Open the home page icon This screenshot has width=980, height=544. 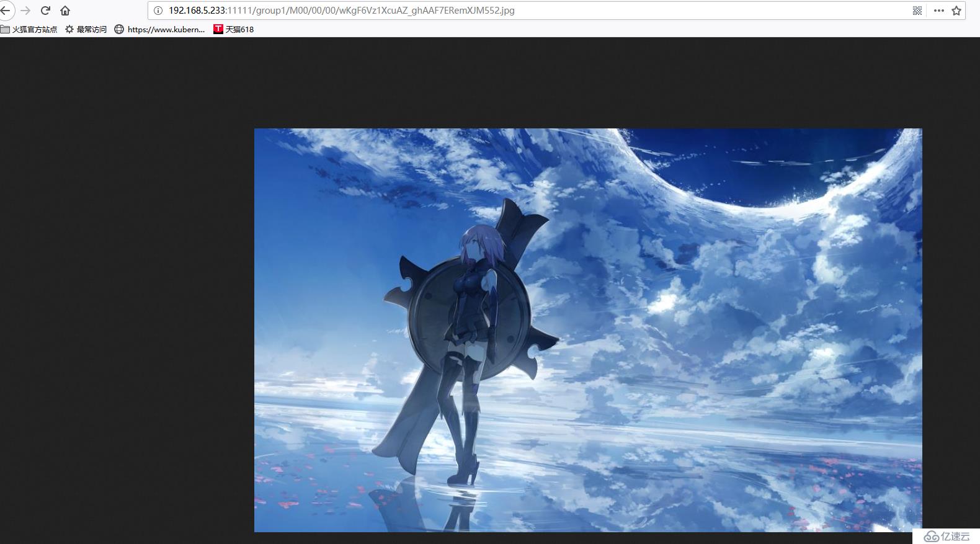[65, 11]
